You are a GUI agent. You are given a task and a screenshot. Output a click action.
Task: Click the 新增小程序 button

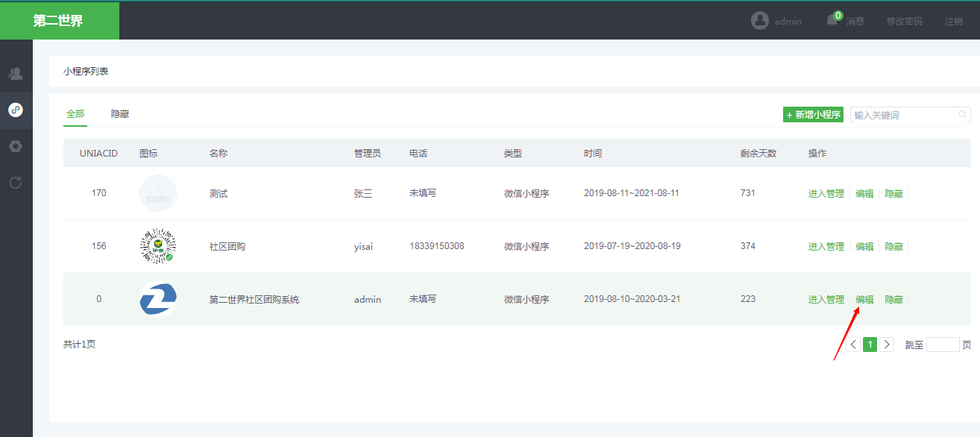[813, 115]
